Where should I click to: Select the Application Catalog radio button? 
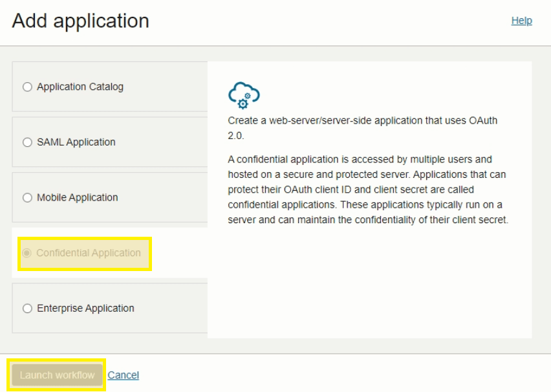tap(27, 87)
